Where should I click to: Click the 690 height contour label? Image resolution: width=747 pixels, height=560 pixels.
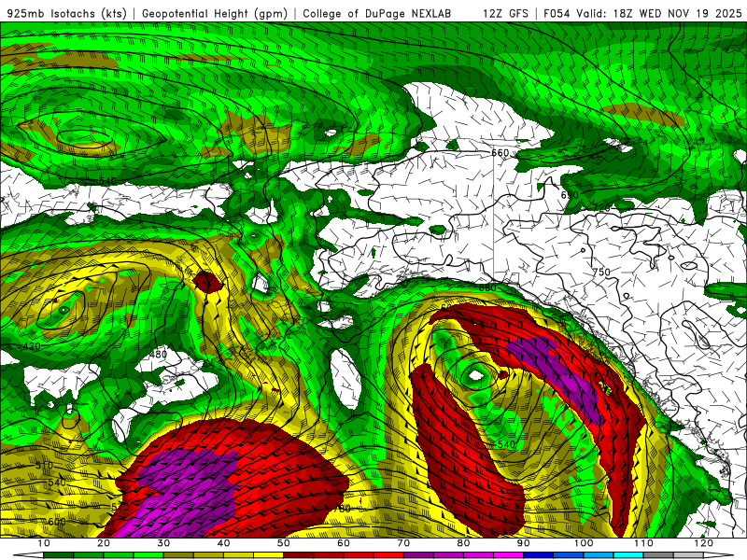pyautogui.click(x=570, y=195)
